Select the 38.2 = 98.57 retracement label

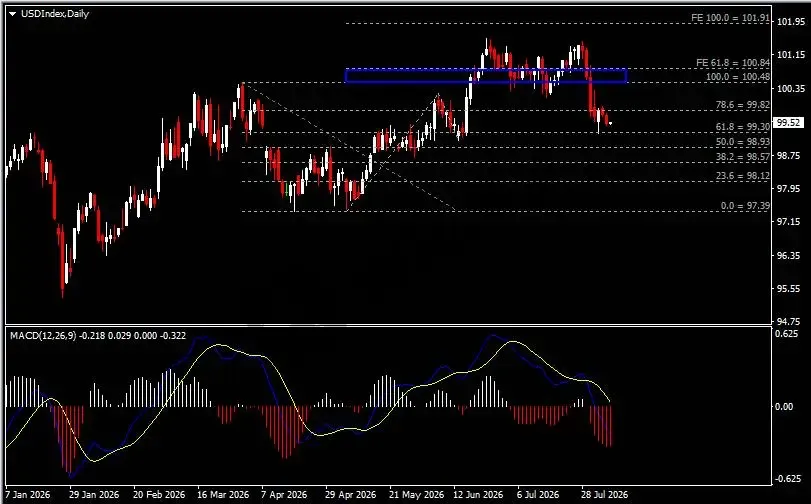coord(743,156)
